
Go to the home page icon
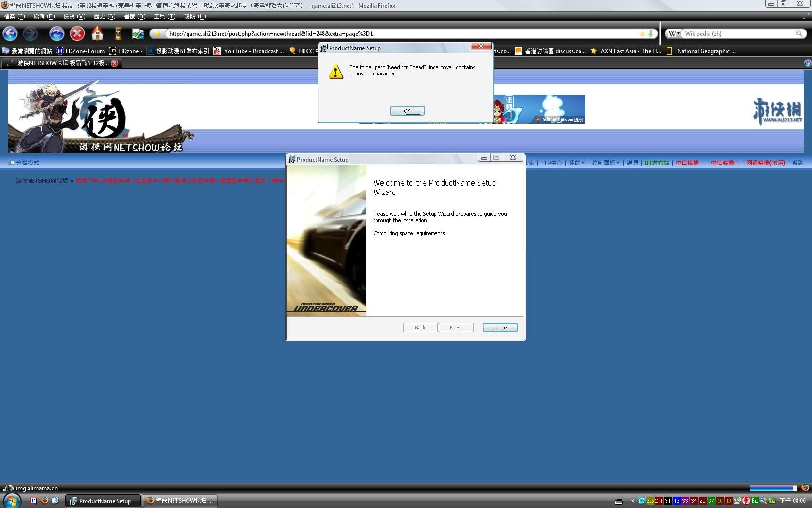point(98,33)
